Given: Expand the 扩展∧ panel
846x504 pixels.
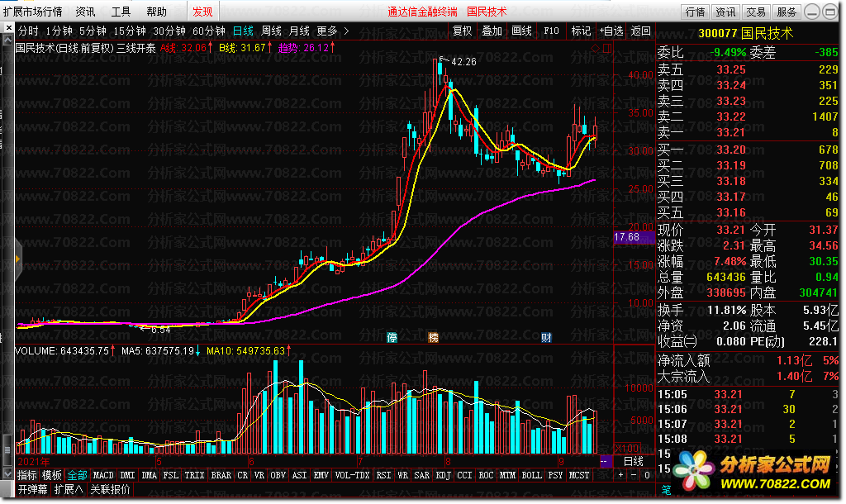Looking at the screenshot, I should pyautogui.click(x=69, y=489).
